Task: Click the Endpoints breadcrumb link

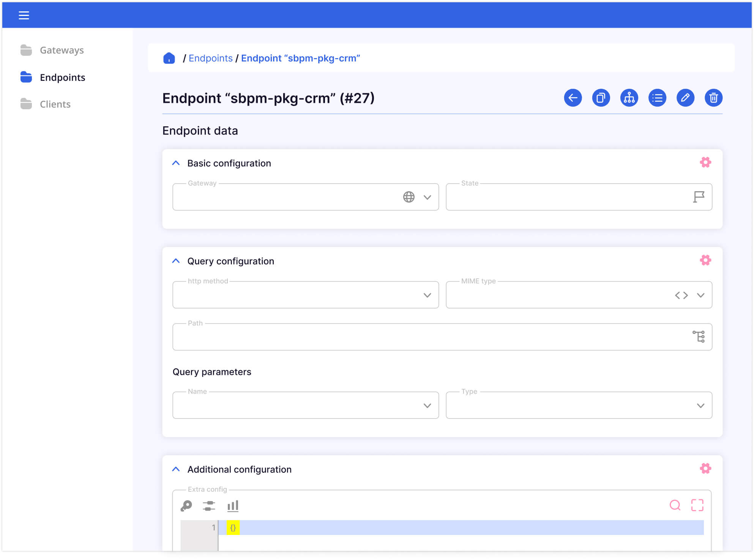Action: [210, 58]
